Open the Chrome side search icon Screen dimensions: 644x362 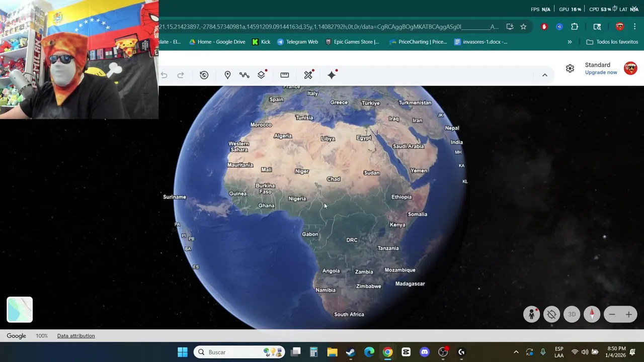pyautogui.click(x=597, y=27)
